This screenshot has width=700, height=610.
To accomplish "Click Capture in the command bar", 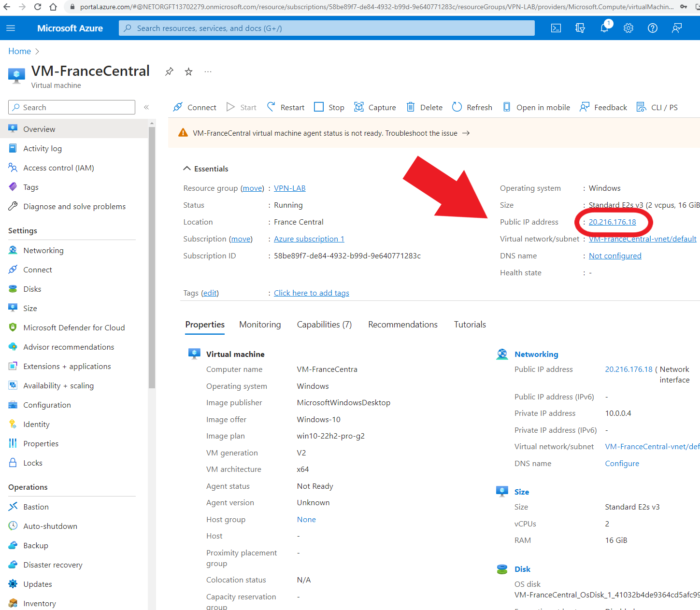I will [375, 107].
